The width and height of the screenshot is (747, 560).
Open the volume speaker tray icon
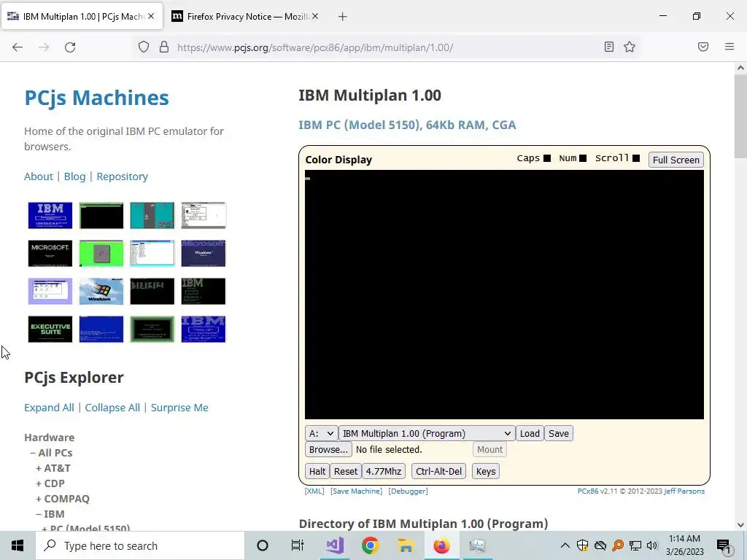(652, 545)
